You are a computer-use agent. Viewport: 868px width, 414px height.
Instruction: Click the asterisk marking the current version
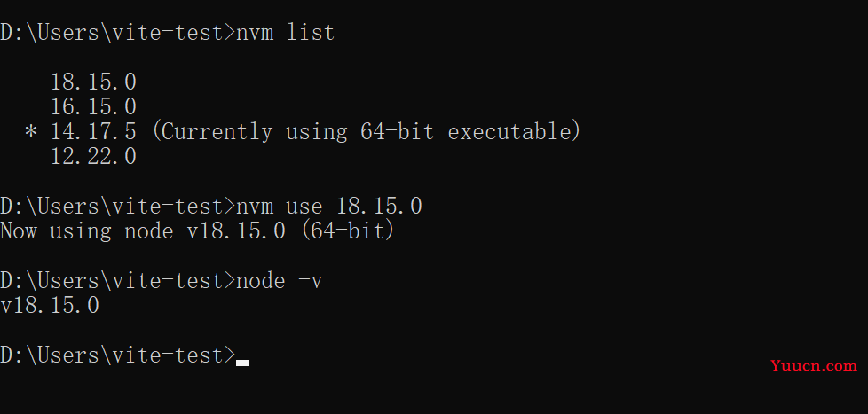coord(32,133)
